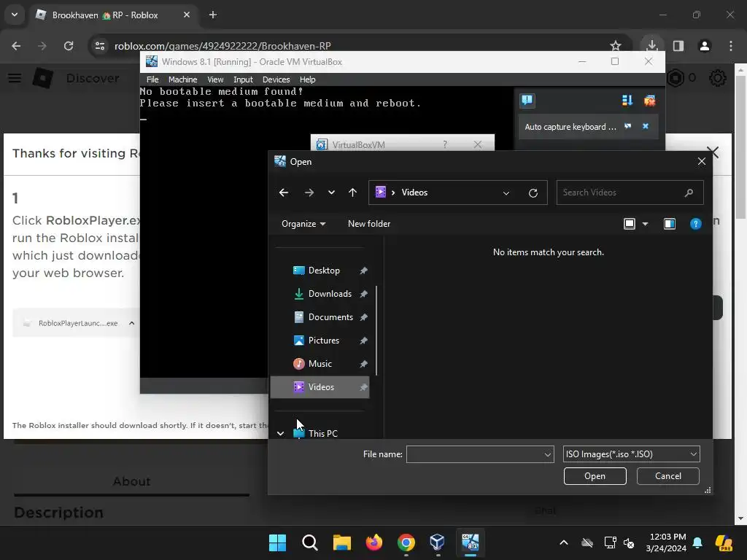Delete all VirtualBox notifications icon
747x560 pixels.
click(649, 101)
